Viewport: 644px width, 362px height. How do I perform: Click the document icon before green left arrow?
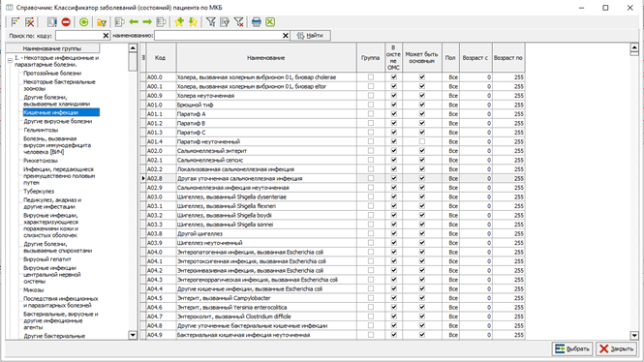click(x=119, y=22)
